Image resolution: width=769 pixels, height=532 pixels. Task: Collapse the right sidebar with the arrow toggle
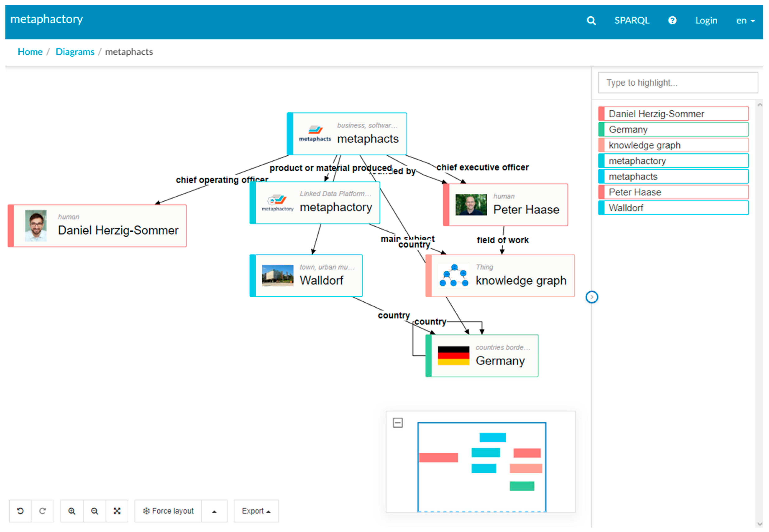591,297
